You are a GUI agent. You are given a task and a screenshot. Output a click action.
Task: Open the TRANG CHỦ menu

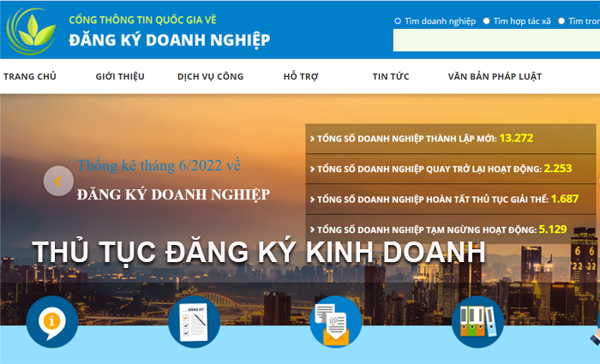pos(30,76)
